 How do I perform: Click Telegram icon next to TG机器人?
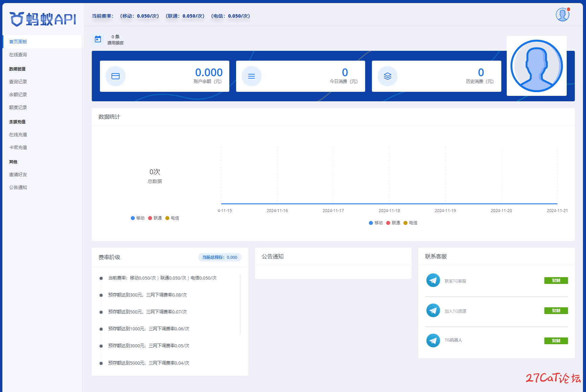click(x=433, y=341)
